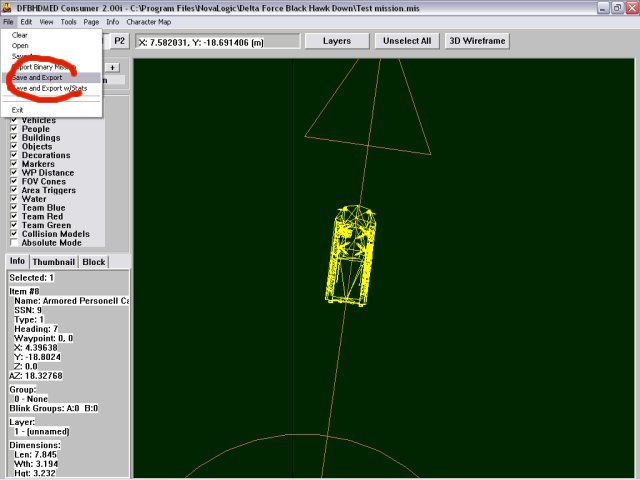Screen dimensions: 640x480
Task: Click the 3D Wireframe button
Action: 476,41
